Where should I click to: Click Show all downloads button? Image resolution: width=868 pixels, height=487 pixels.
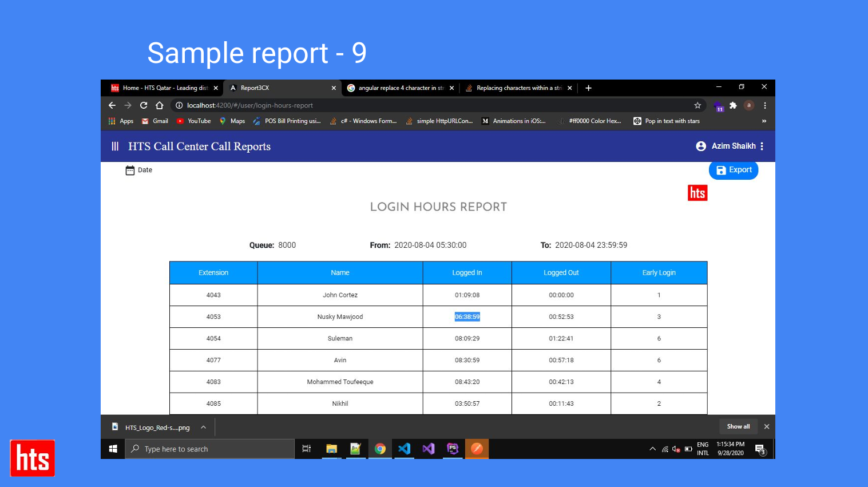[x=738, y=426]
